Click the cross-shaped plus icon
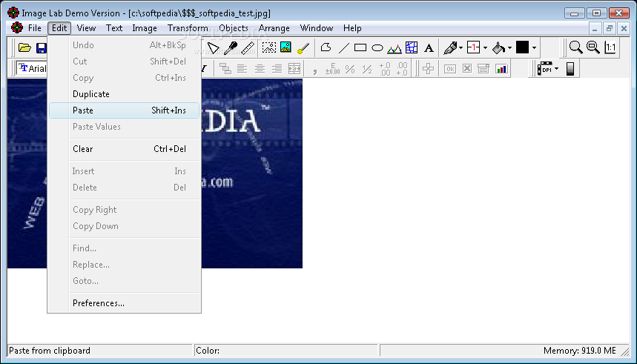Image resolution: width=637 pixels, height=364 pixels. tap(428, 69)
